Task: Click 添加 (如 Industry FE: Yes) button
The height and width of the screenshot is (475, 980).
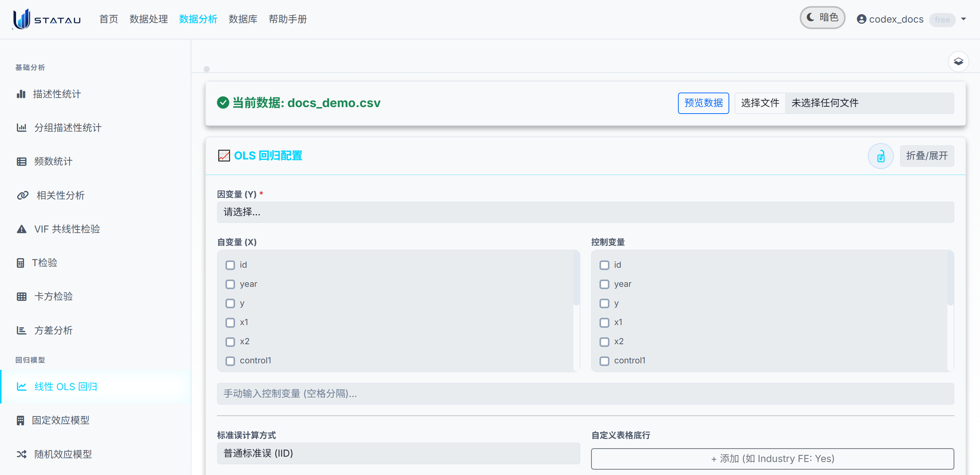Action: point(773,459)
